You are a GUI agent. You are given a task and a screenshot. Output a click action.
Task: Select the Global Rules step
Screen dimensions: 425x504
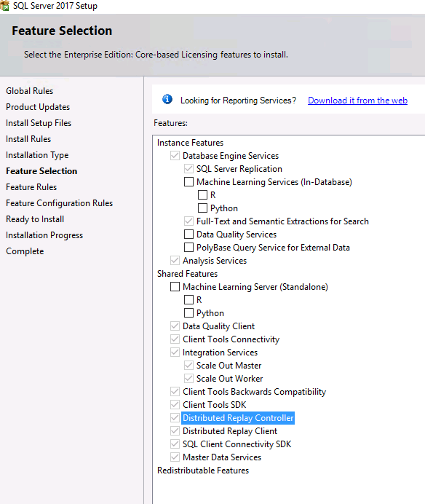[30, 91]
